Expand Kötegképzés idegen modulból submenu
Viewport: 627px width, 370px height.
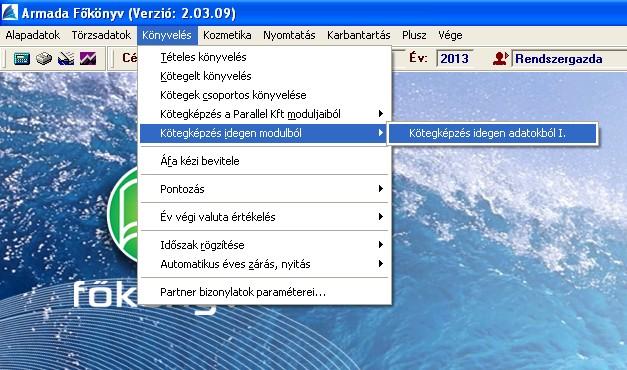(x=264, y=133)
